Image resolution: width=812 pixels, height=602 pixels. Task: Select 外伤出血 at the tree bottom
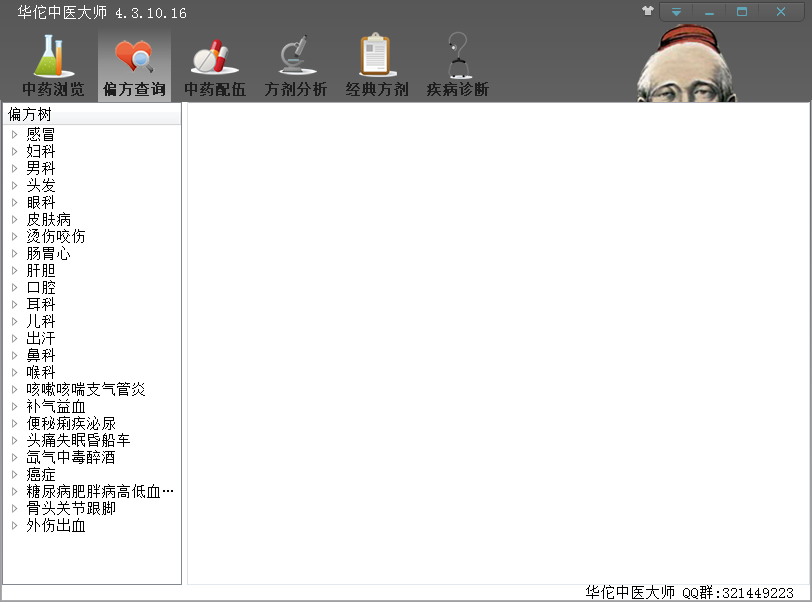[x=56, y=525]
